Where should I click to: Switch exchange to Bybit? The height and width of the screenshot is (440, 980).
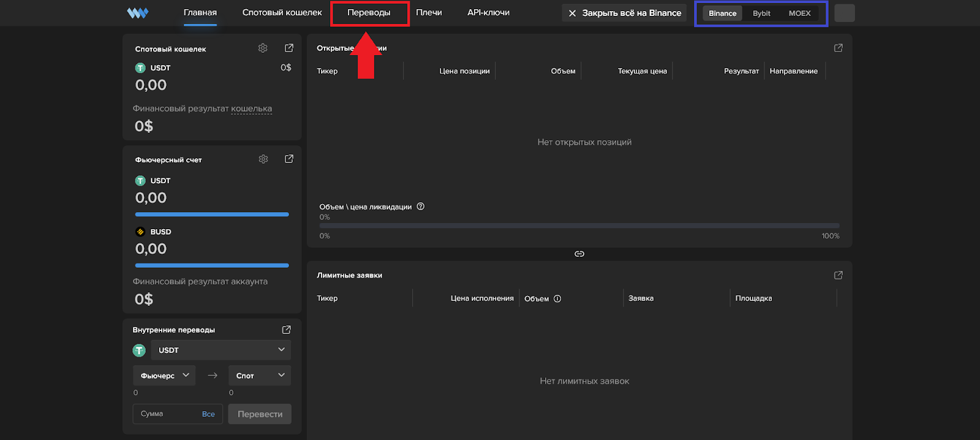(x=761, y=13)
